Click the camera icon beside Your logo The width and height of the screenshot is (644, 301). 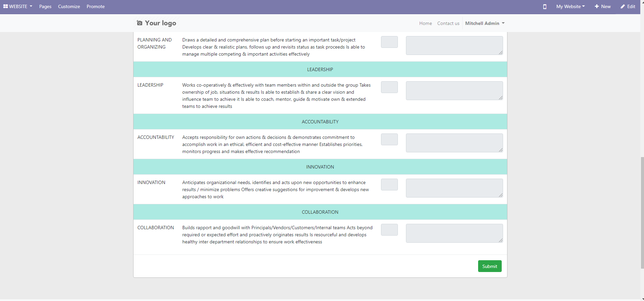[x=140, y=23]
